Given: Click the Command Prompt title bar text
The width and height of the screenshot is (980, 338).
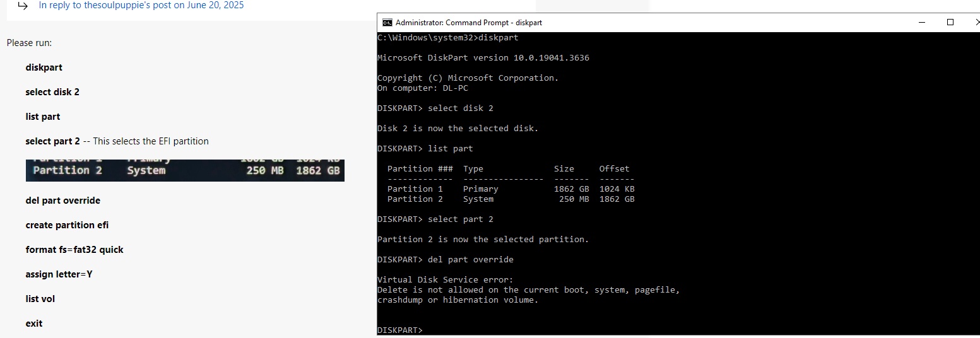Looking at the screenshot, I should click(469, 22).
